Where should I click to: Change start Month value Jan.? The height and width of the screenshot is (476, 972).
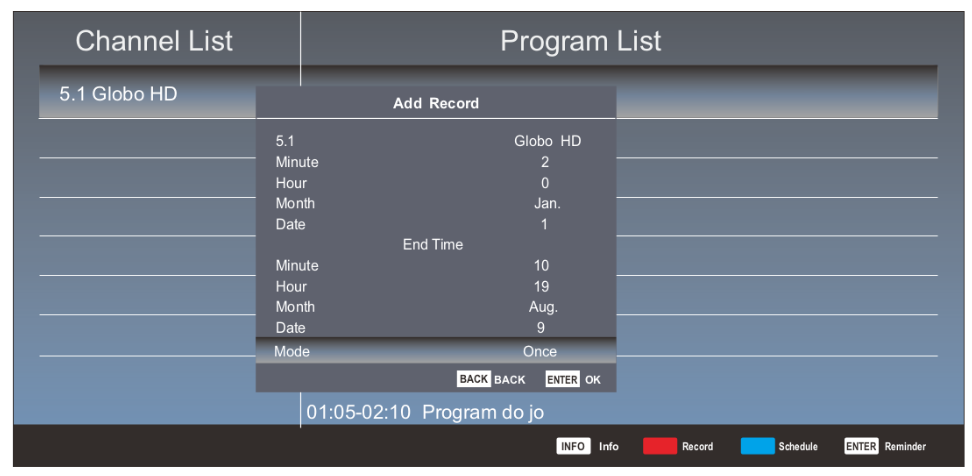[x=545, y=204]
